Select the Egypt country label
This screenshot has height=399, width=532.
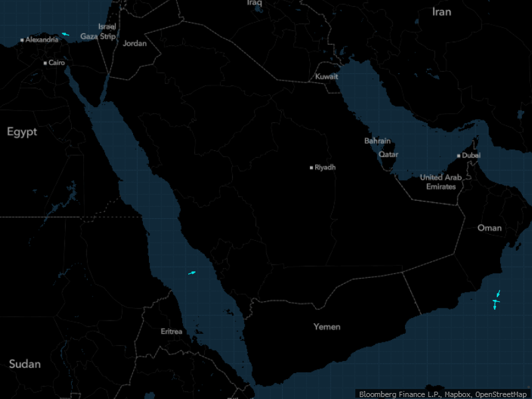point(22,132)
